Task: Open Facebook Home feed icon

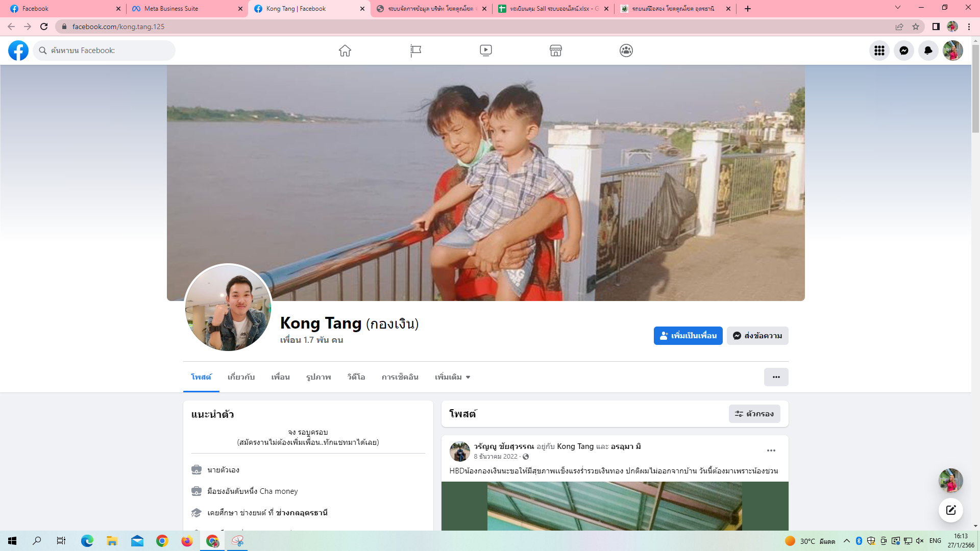Action: click(345, 51)
